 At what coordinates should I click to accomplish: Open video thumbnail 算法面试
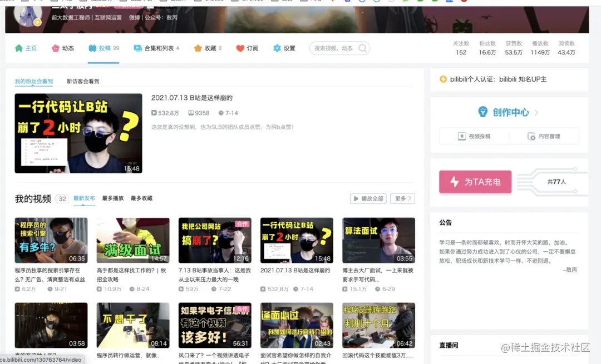[x=379, y=241]
